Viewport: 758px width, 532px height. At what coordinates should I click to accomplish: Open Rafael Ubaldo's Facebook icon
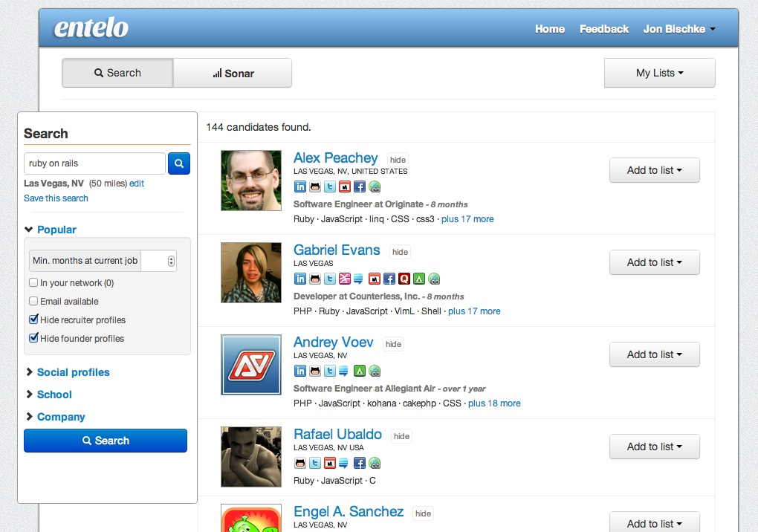[360, 463]
